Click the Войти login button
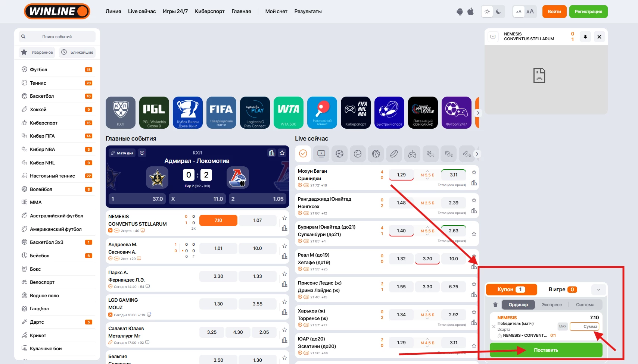This screenshot has height=364, width=638. coord(554,12)
